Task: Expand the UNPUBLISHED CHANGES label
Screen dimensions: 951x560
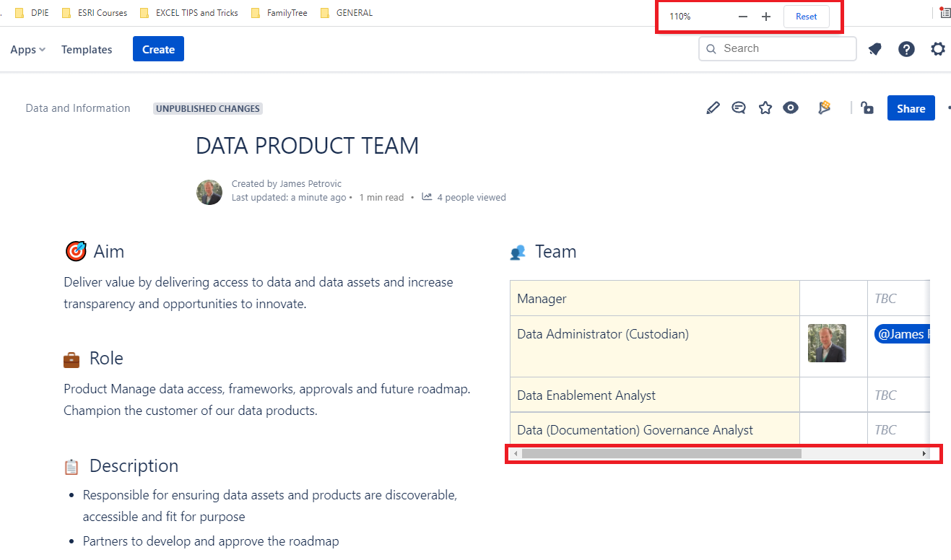Action: [x=207, y=108]
